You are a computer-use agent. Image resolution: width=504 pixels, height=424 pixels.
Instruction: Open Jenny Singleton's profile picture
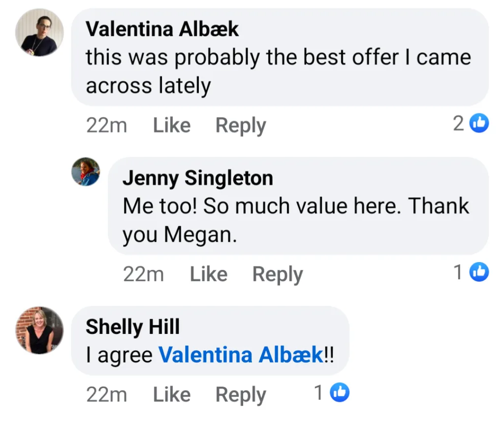pyautogui.click(x=86, y=171)
